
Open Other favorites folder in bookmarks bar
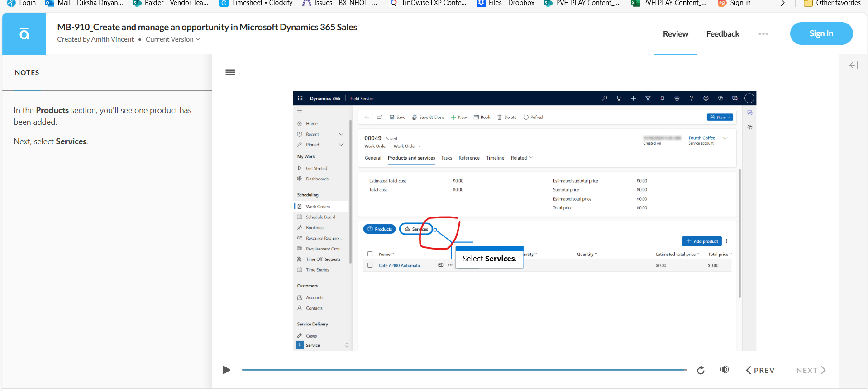832,3
